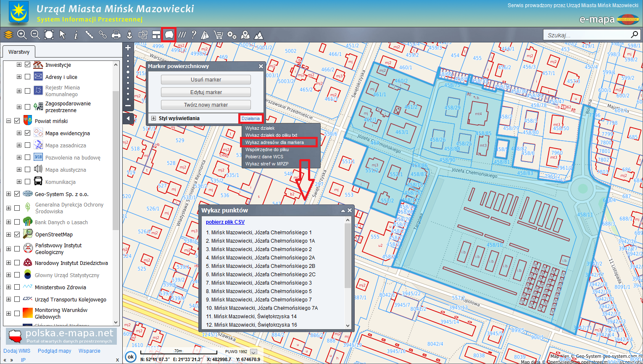The width and height of the screenshot is (643, 364).
Task: Click the overlapping windows icon
Action: point(143,35)
